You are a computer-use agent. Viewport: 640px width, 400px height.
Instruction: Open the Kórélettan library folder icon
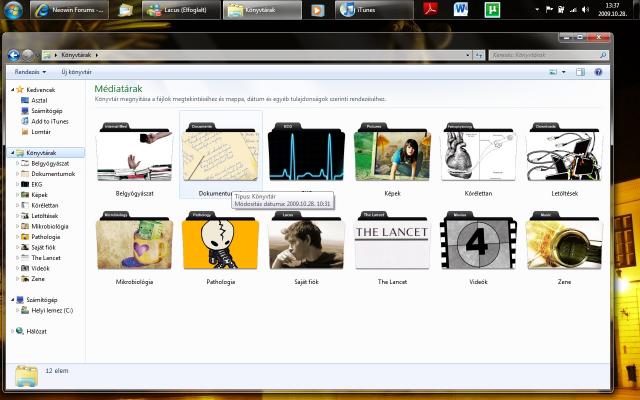click(x=478, y=152)
